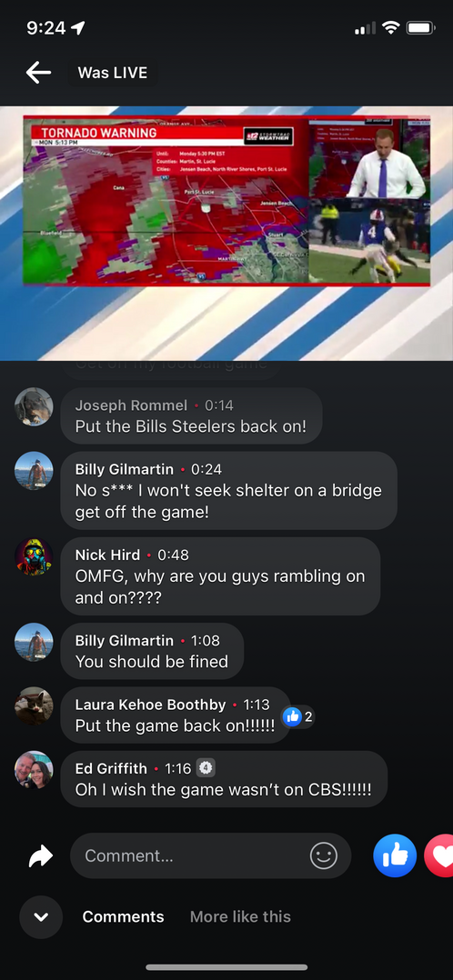Tap the tornado warning video thumbnail

tap(226, 233)
